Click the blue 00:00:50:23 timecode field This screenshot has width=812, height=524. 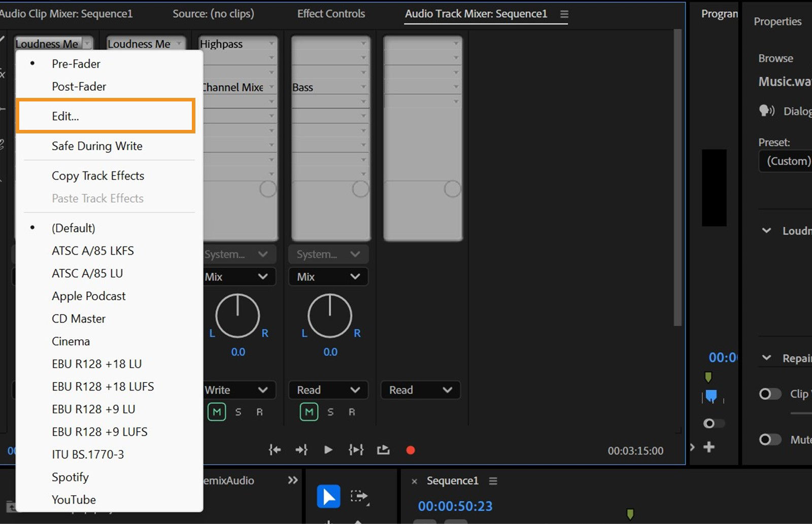coord(455,506)
